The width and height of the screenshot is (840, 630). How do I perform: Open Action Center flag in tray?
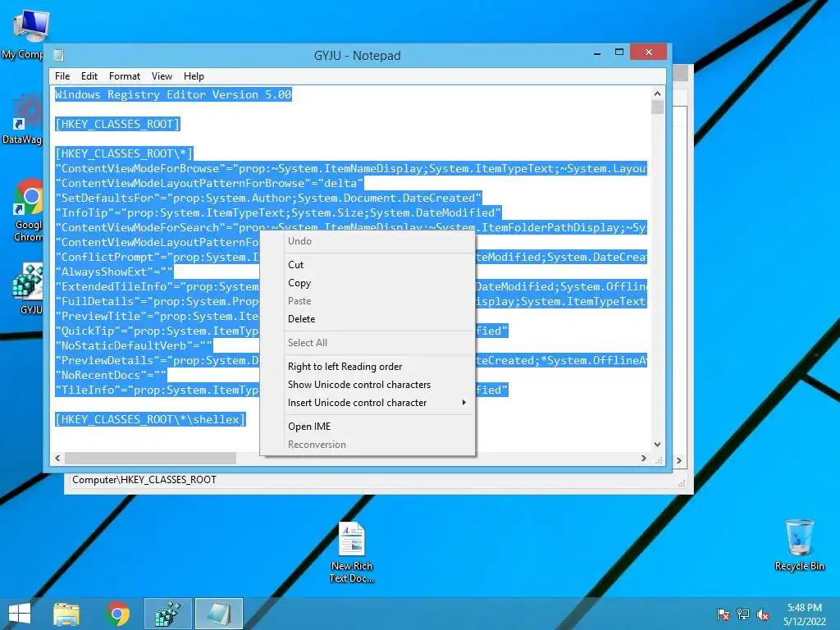point(724,614)
